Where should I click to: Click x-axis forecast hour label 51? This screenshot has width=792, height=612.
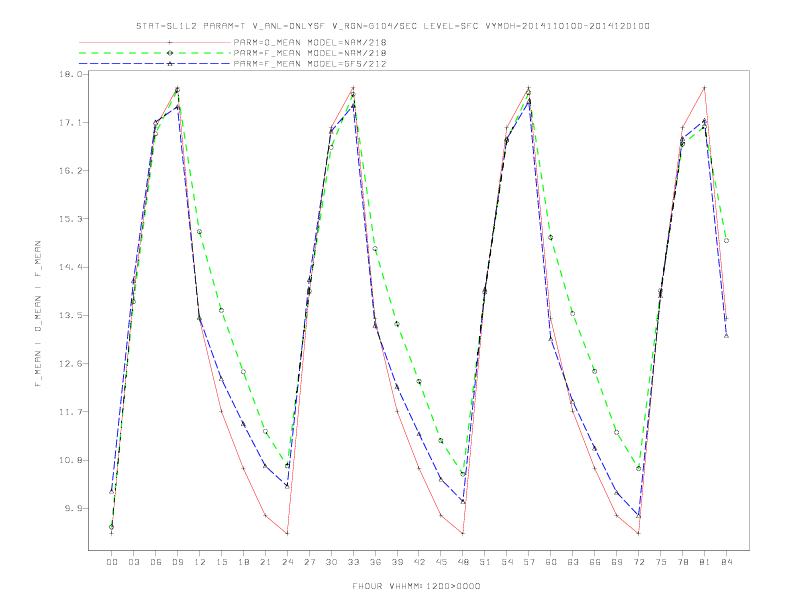coord(485,562)
